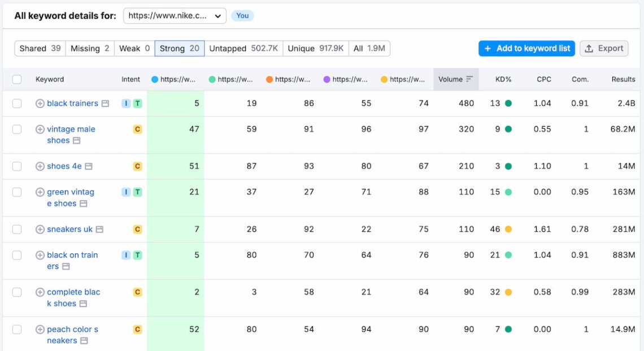Sort by the Results column header
The height and width of the screenshot is (351, 644).
(623, 79)
